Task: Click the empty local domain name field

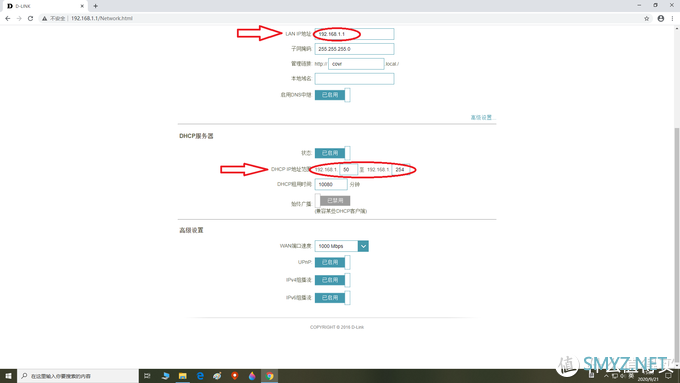Action: [x=354, y=79]
